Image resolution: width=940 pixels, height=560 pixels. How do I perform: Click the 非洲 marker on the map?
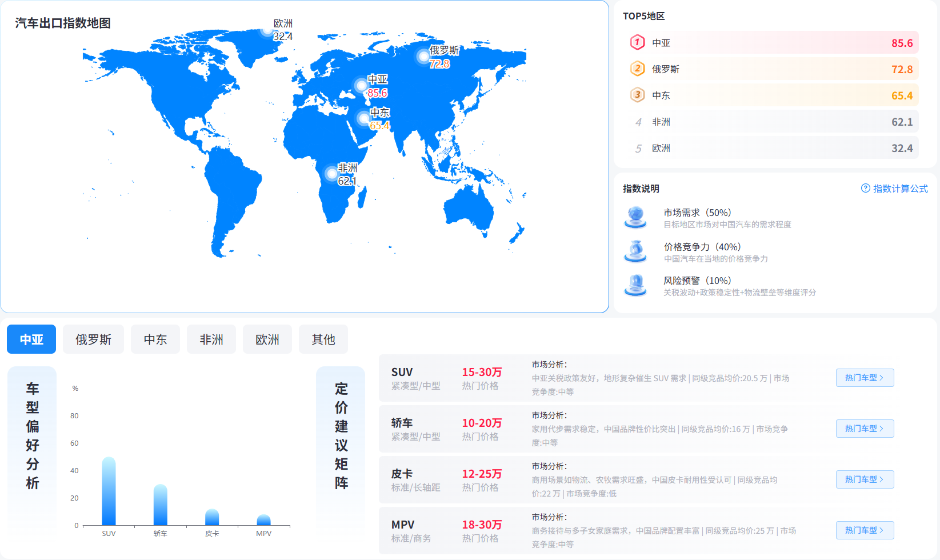tap(331, 174)
